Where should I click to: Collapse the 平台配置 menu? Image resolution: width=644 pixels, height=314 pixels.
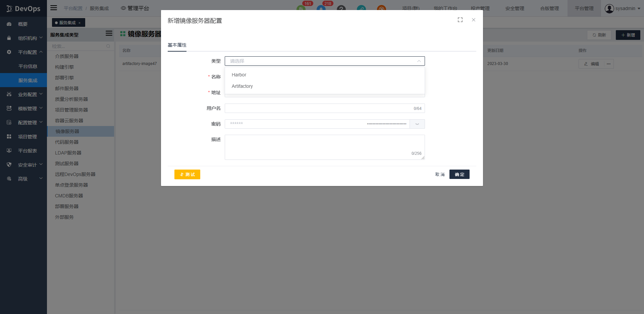pos(41,52)
